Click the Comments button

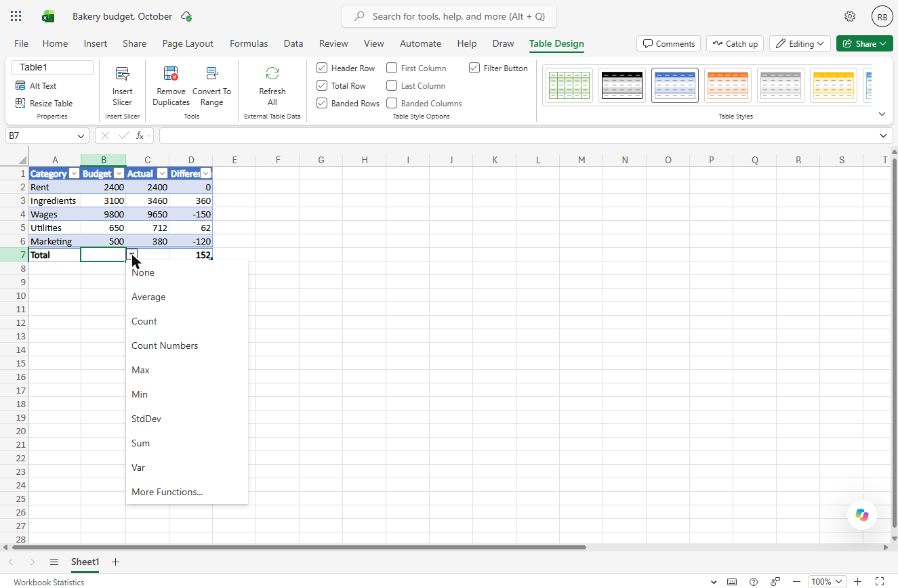pos(669,43)
